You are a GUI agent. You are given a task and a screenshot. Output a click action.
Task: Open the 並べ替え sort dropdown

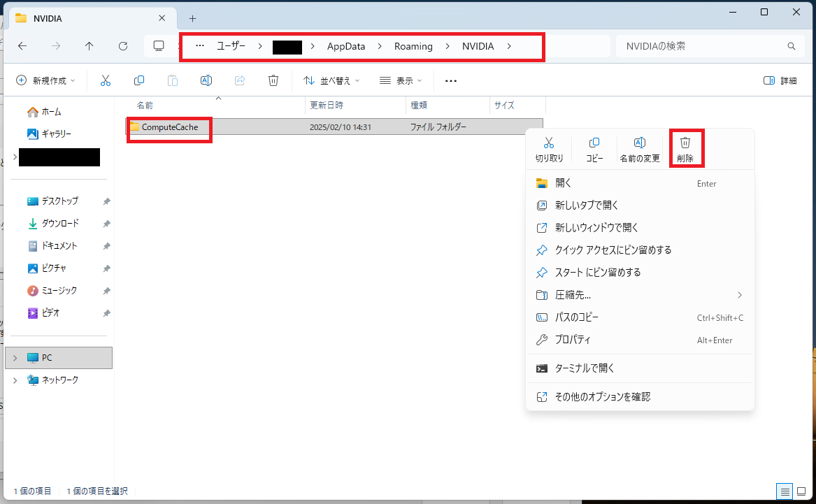click(x=331, y=80)
